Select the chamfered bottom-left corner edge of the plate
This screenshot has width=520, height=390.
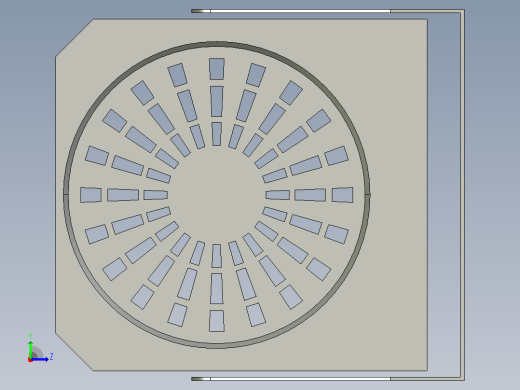point(74,351)
